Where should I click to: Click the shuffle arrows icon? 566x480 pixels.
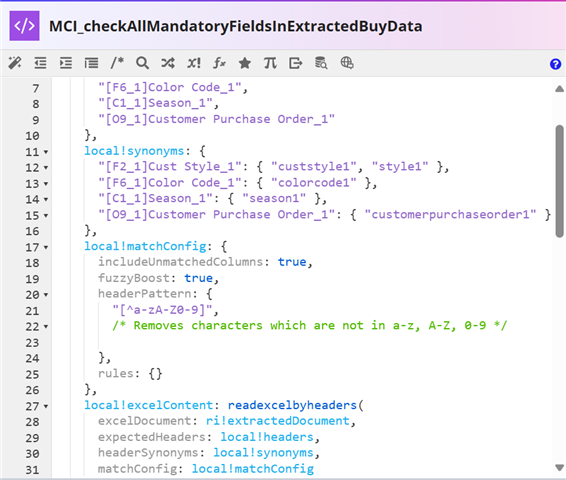click(x=168, y=63)
